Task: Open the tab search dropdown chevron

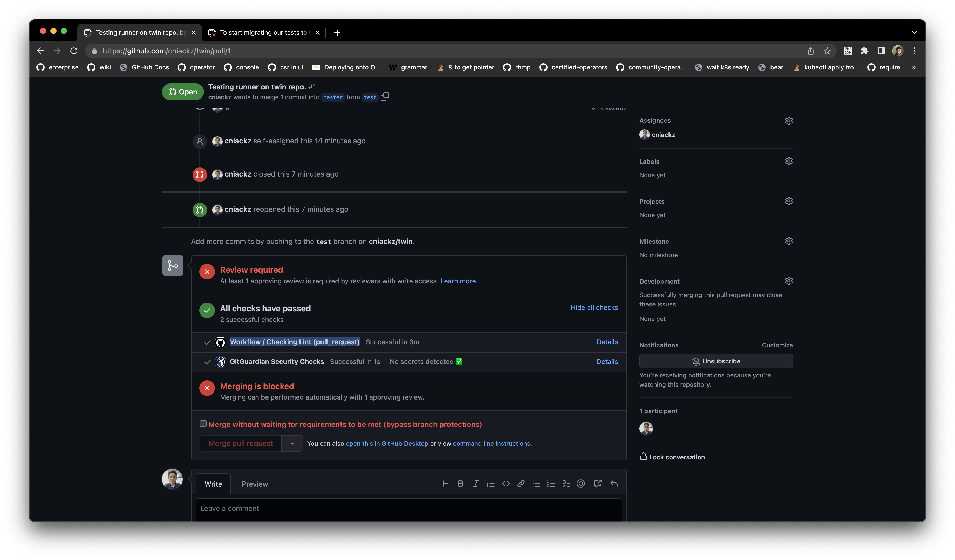Action: pos(914,33)
